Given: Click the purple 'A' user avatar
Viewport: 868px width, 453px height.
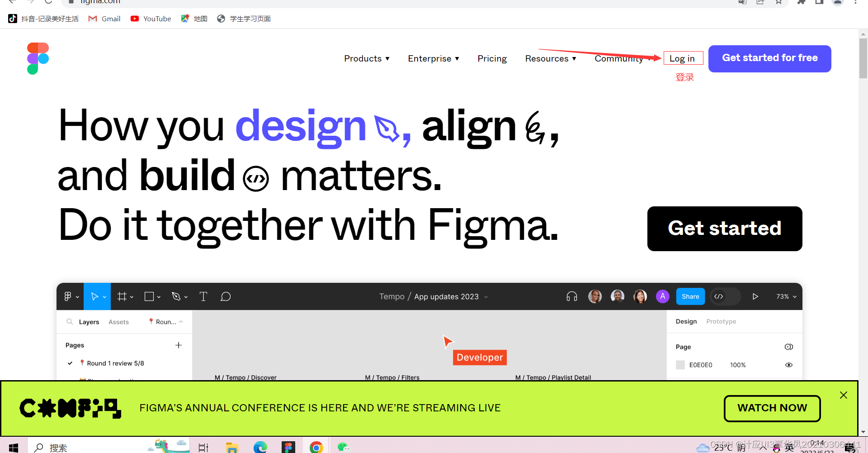Looking at the screenshot, I should (663, 296).
